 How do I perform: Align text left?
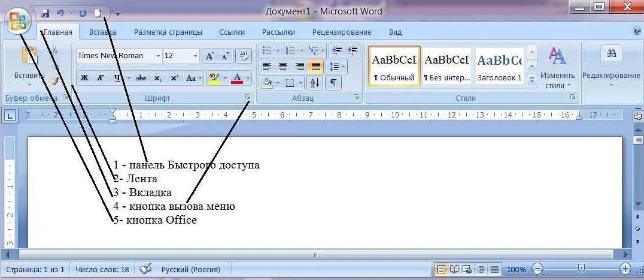point(267,66)
